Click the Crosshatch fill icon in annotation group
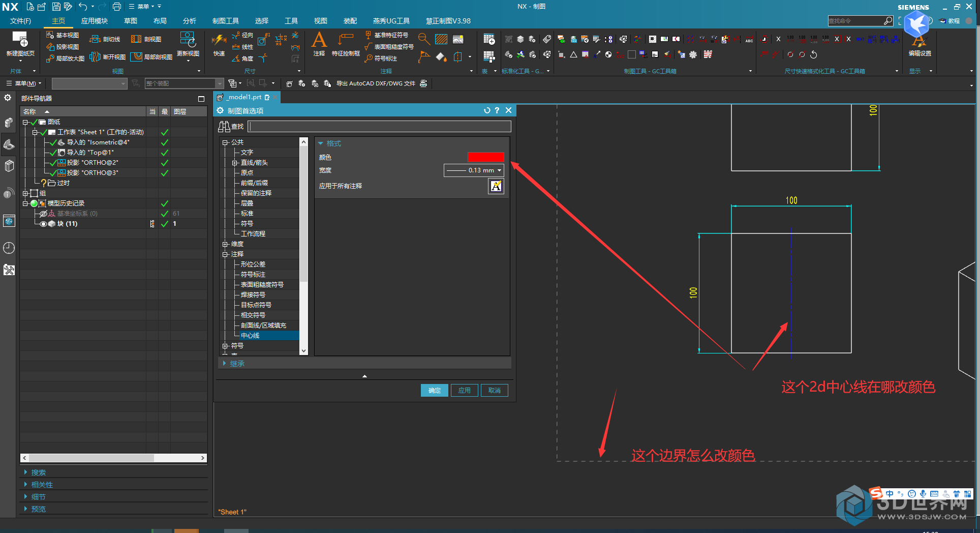 441,39
